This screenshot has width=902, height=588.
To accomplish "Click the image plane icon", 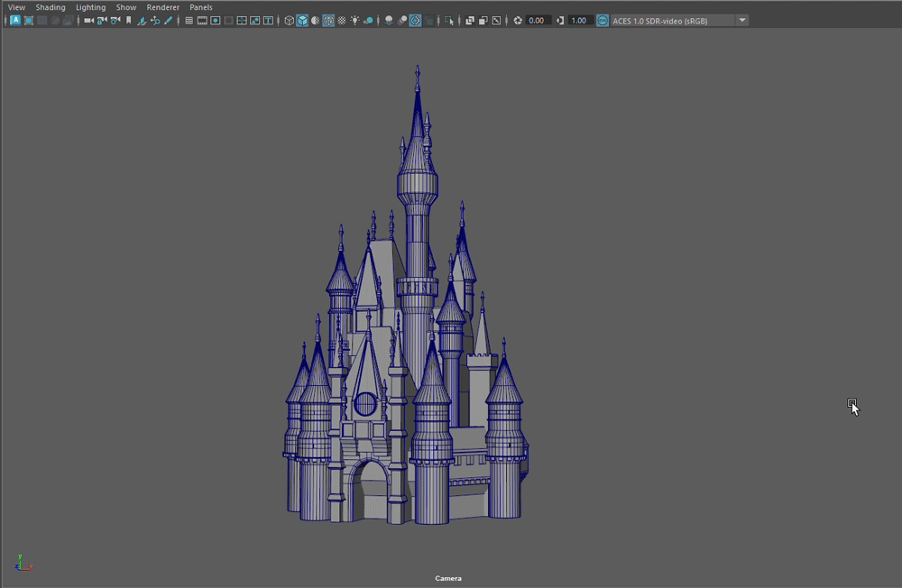I will click(x=142, y=20).
